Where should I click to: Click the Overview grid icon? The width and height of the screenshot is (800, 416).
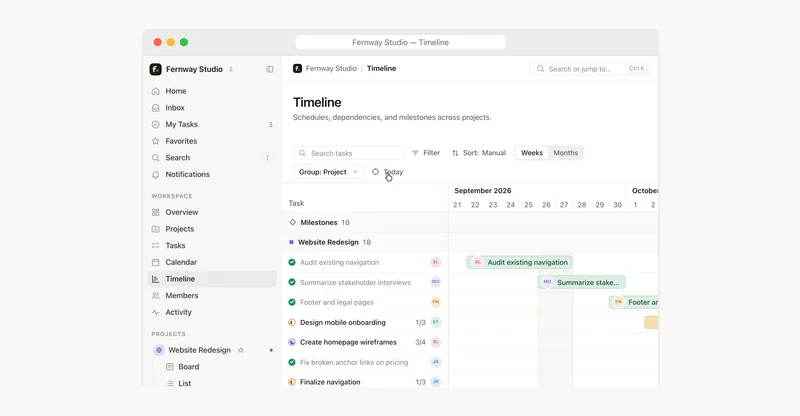(x=156, y=212)
